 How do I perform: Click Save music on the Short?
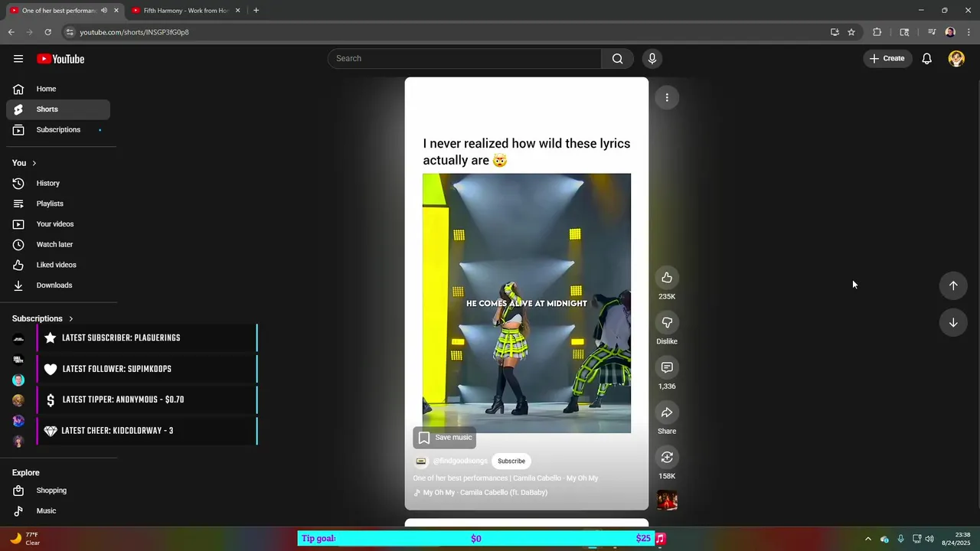[445, 438]
